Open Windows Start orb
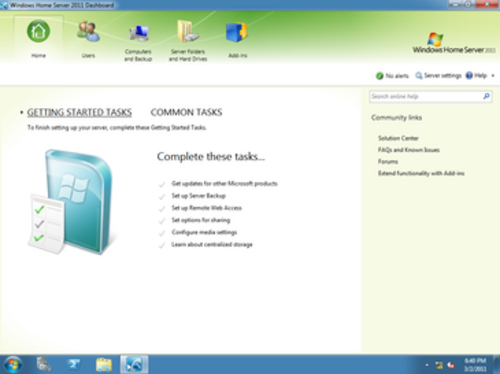This screenshot has width=500, height=374. (13, 364)
